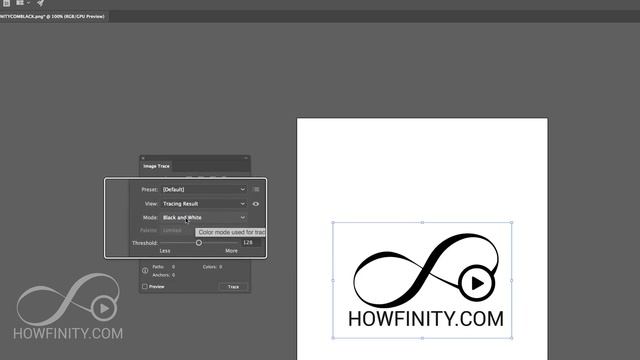Click the Image Trace panel tab
This screenshot has width=640, height=360.
tap(156, 166)
